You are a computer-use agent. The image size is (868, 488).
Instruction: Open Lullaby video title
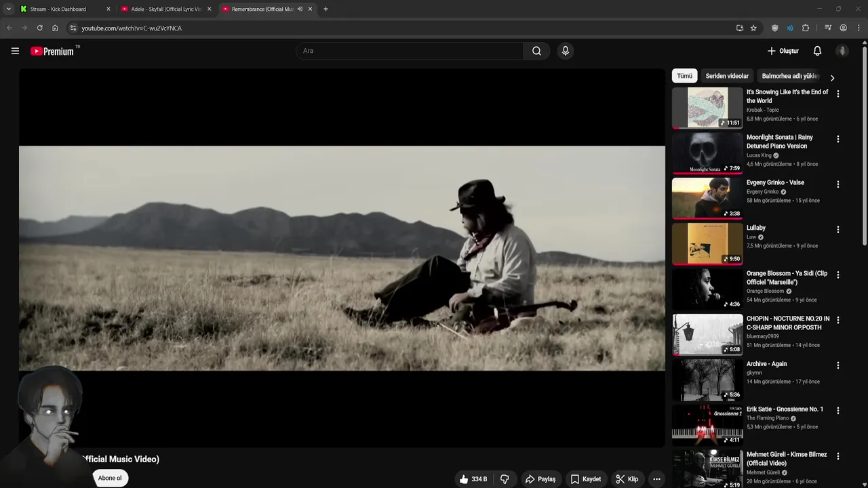(756, 228)
